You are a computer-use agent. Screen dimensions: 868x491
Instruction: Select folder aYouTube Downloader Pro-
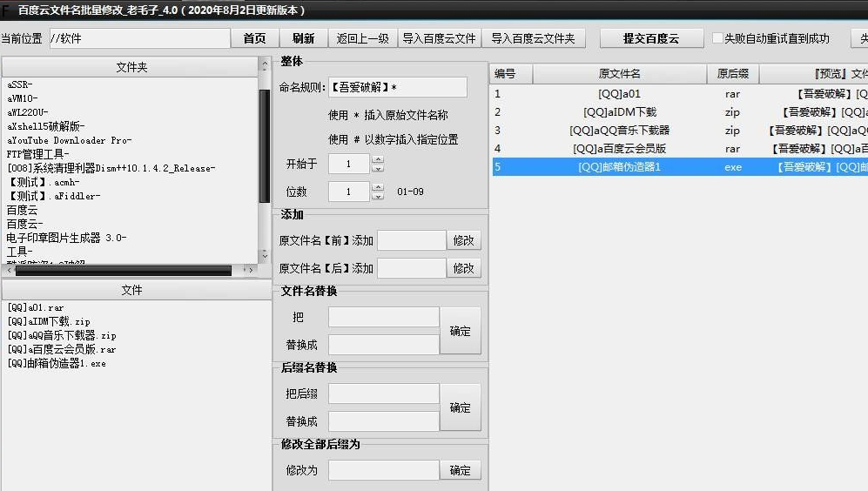point(69,141)
